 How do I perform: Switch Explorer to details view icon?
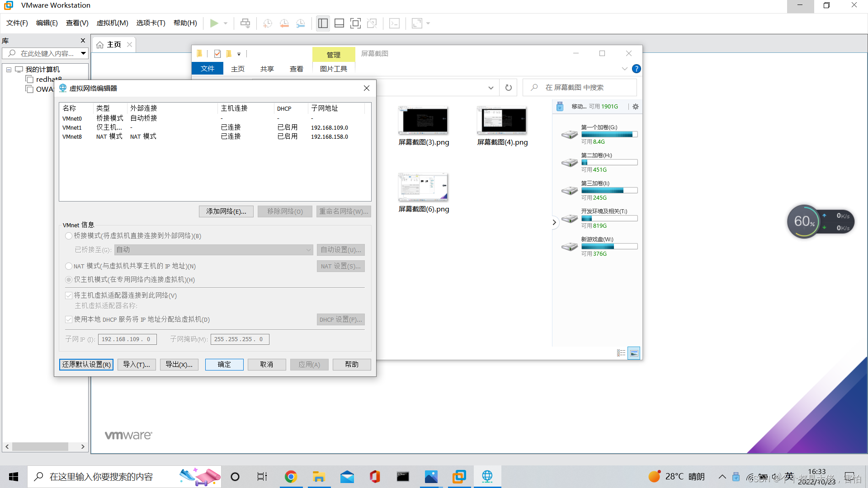pos(621,353)
